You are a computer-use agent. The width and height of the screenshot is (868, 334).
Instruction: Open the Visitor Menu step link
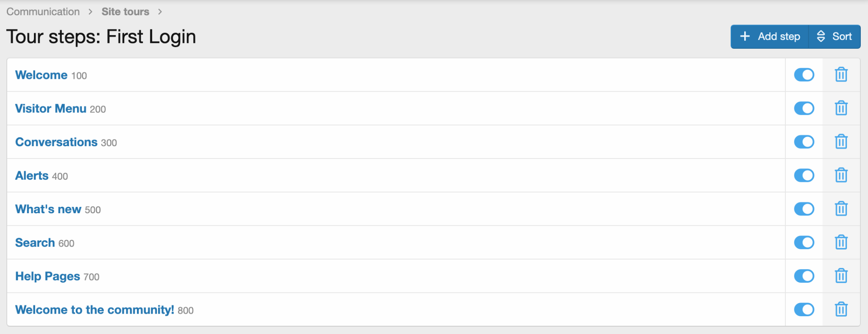click(51, 109)
